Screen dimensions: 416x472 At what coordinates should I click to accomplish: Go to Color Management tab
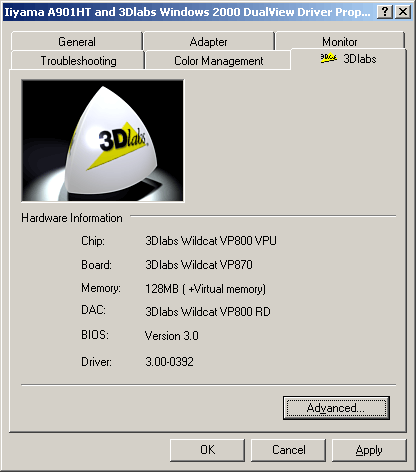point(218,60)
